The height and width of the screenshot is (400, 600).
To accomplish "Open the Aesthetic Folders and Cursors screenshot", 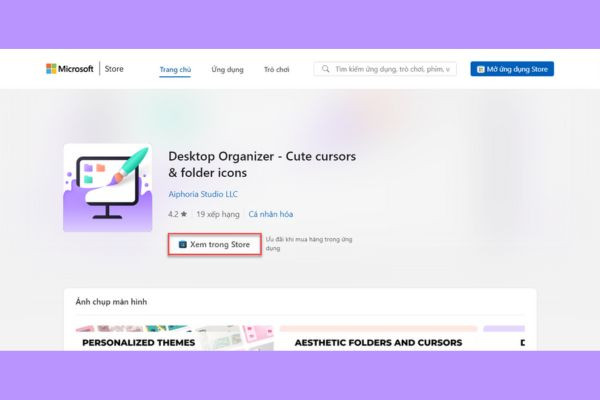I will [x=378, y=338].
